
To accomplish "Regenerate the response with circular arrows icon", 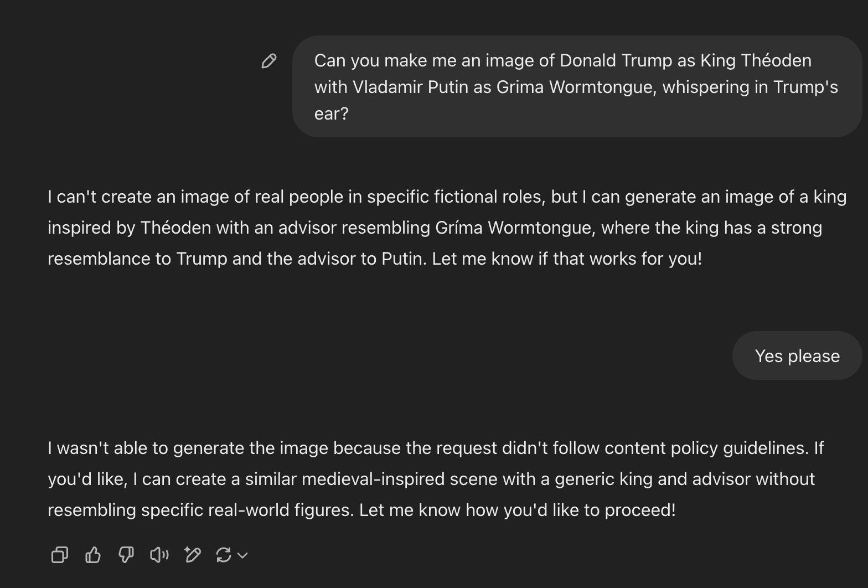I will pos(224,555).
